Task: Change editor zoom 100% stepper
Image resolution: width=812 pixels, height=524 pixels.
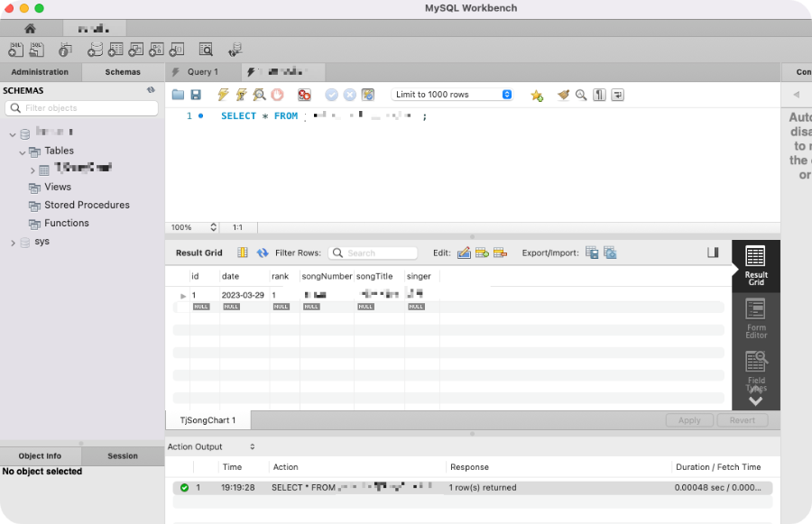Action: click(213, 227)
